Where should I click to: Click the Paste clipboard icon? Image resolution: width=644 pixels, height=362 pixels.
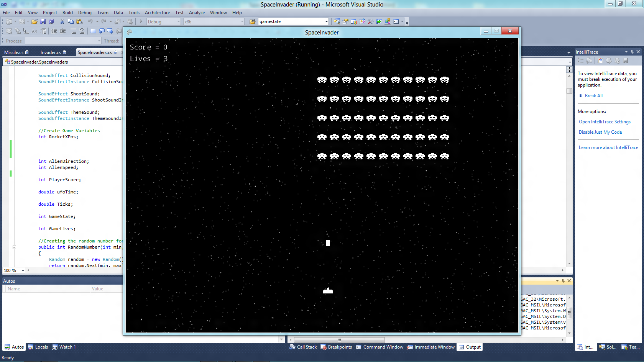pyautogui.click(x=79, y=21)
